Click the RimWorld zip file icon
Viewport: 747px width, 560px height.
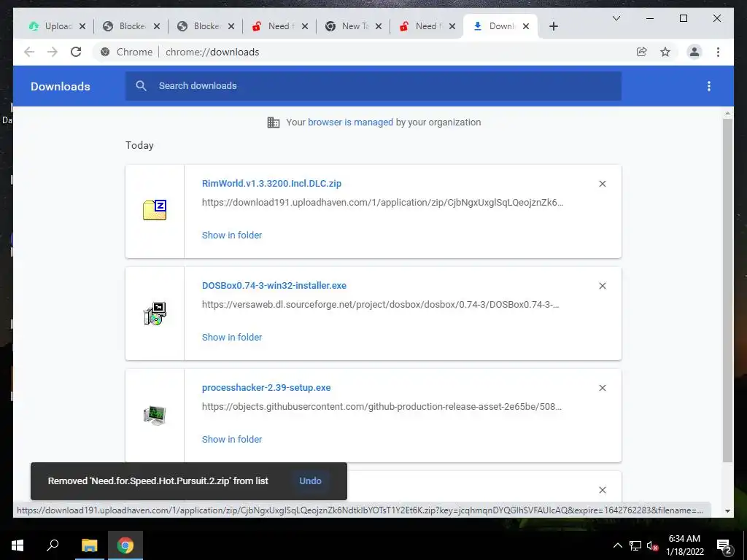click(155, 210)
